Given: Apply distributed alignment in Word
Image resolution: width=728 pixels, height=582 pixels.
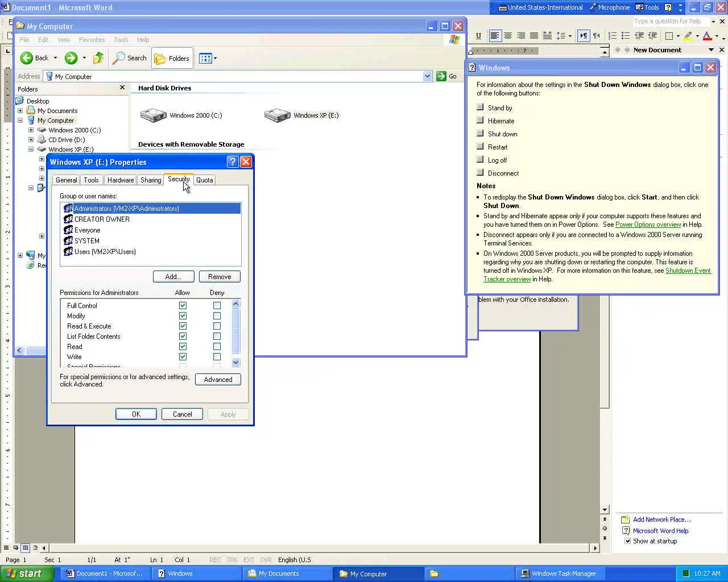Looking at the screenshot, I should click(547, 36).
